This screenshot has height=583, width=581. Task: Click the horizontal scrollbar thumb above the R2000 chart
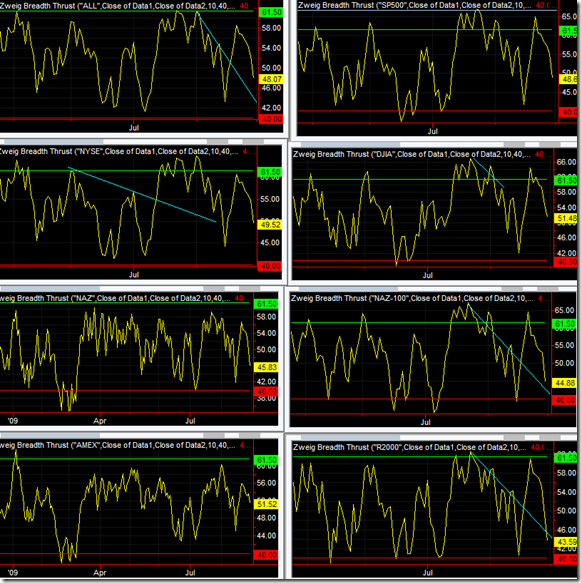[x=350, y=437]
